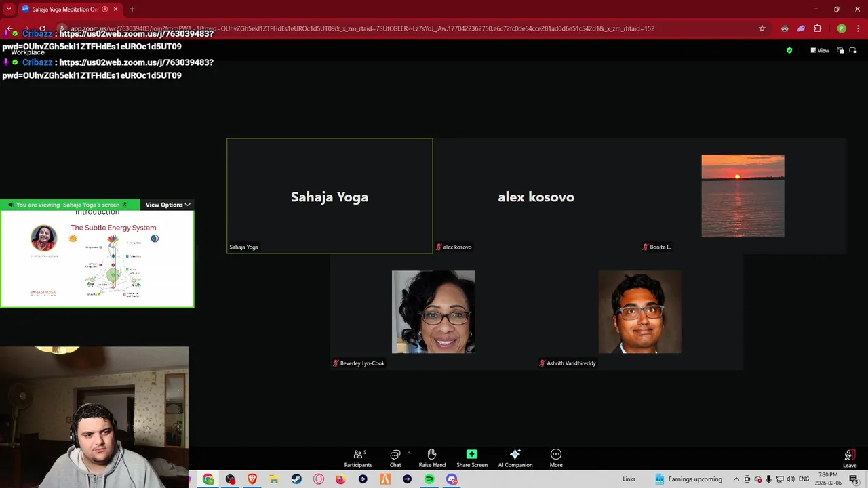Open Opera from the taskbar
Screen dimensions: 868x488
[319, 479]
